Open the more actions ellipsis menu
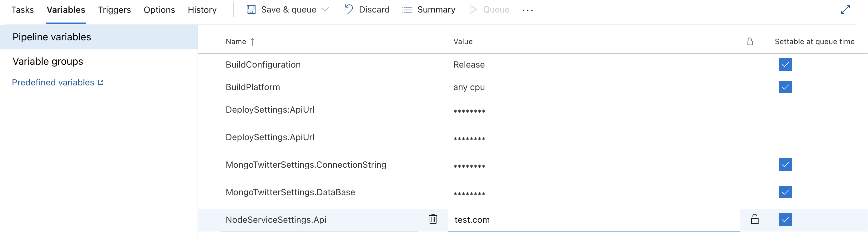Image resolution: width=868 pixels, height=239 pixels. tap(528, 10)
